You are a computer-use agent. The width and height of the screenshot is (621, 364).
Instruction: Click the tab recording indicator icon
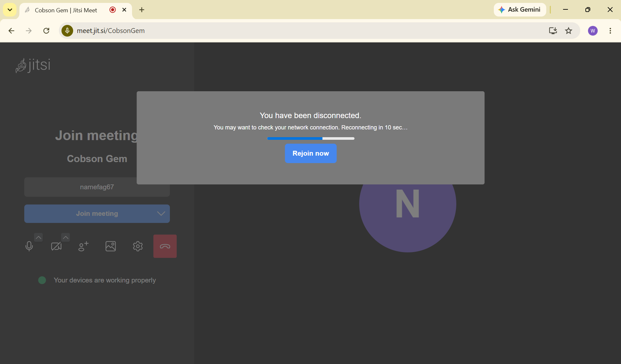click(113, 10)
